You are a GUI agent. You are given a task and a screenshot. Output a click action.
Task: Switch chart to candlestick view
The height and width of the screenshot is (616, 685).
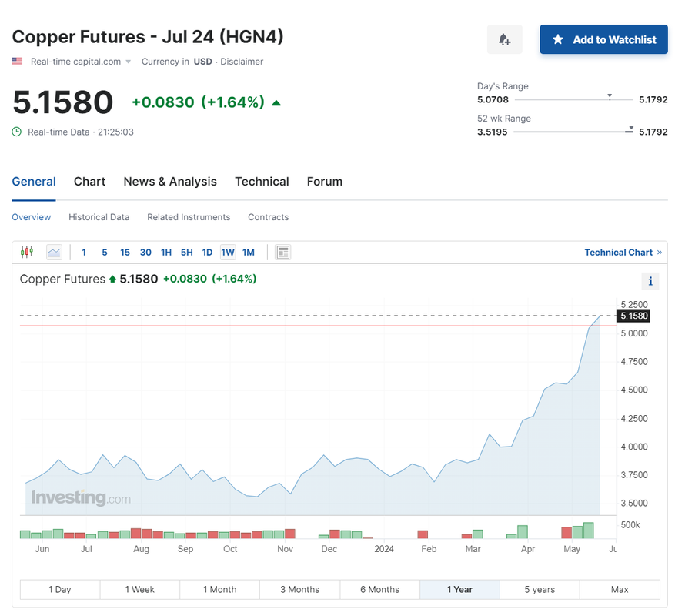point(27,252)
